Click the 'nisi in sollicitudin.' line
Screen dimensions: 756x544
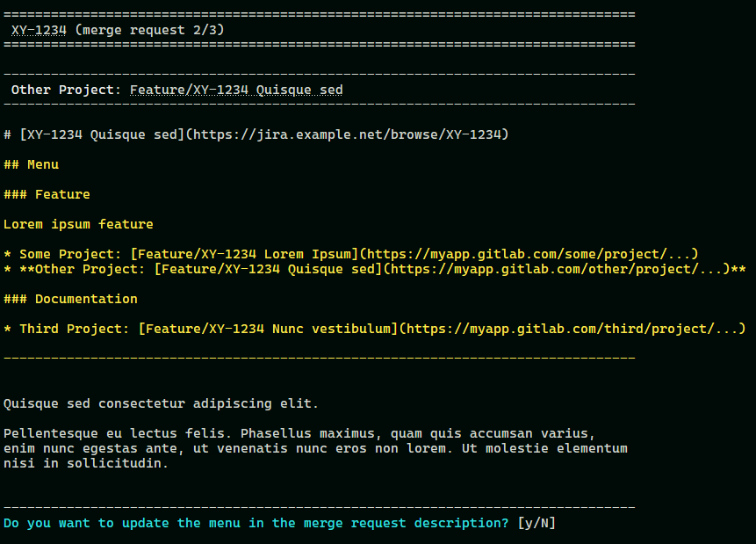tap(86, 463)
